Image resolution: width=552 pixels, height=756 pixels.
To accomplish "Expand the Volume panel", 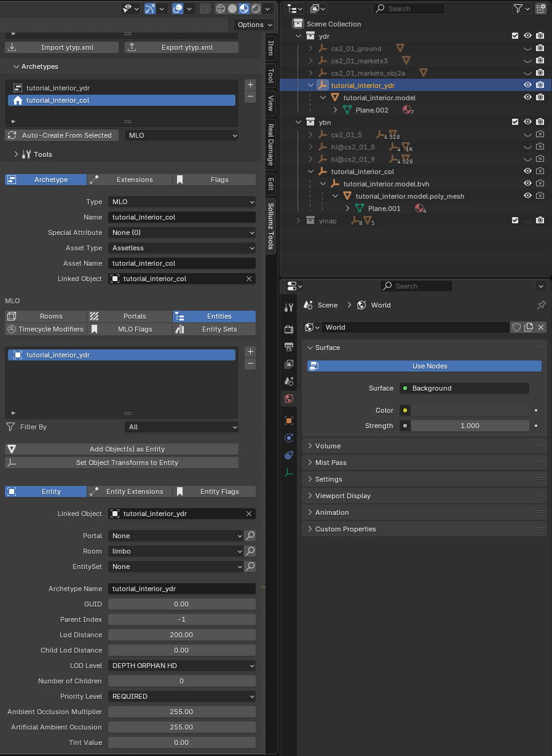I will [x=328, y=446].
